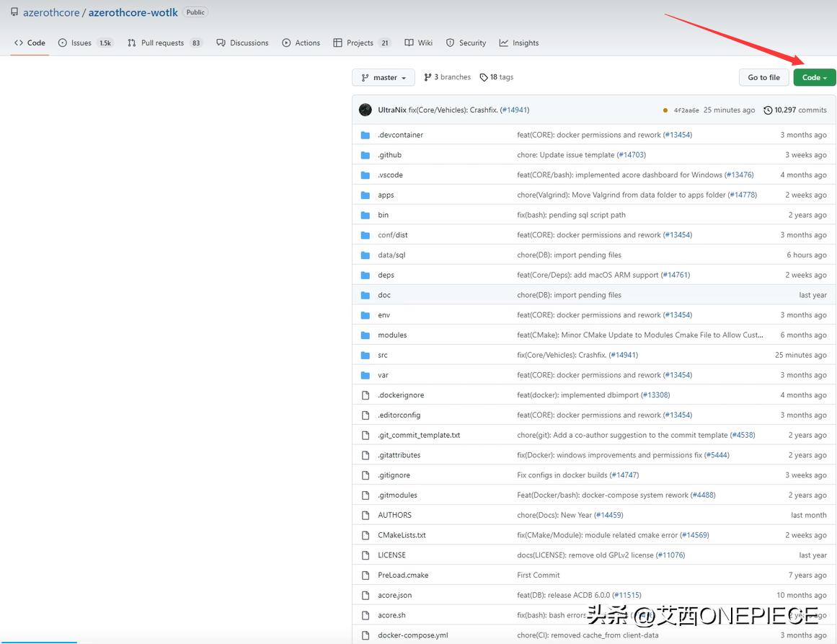Open the master branch dropdown

click(x=383, y=76)
